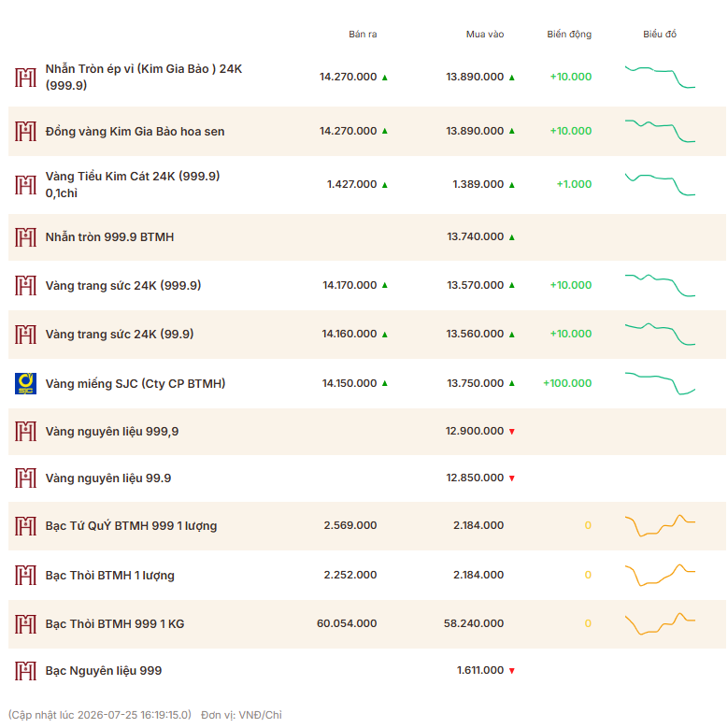Click the red down arrow beside 12.900.000
Screen dimensions: 728x728
[511, 432]
